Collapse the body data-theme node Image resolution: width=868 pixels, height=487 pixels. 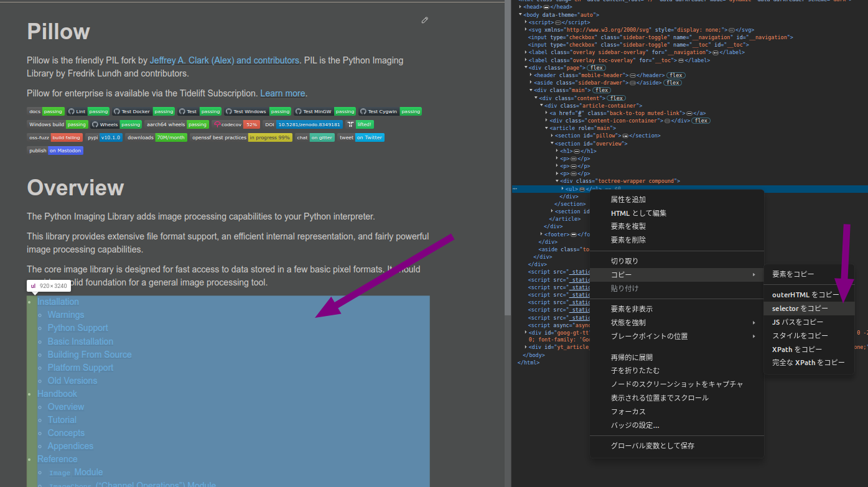[x=520, y=14]
